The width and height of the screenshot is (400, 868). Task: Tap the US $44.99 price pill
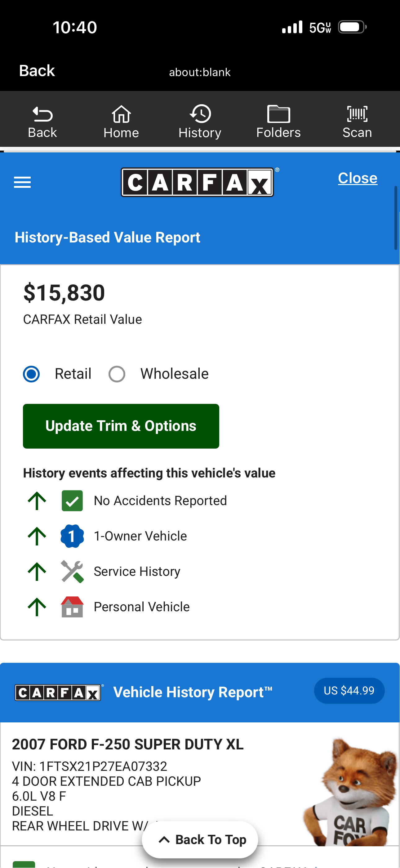tap(349, 690)
